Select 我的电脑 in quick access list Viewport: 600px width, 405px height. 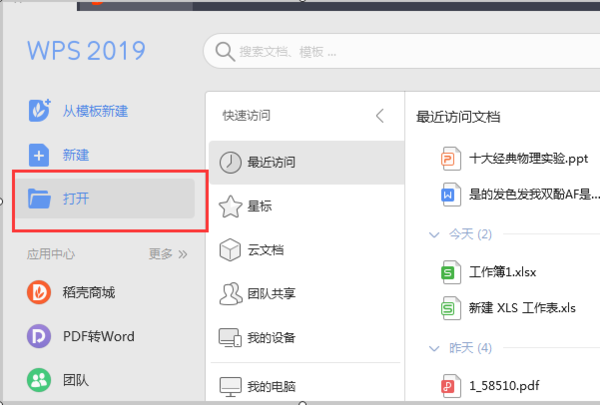click(307, 387)
